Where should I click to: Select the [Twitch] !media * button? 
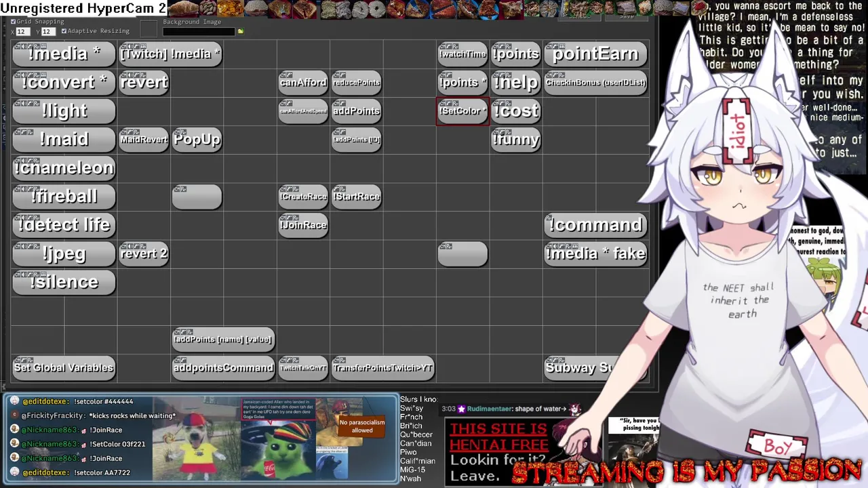170,54
